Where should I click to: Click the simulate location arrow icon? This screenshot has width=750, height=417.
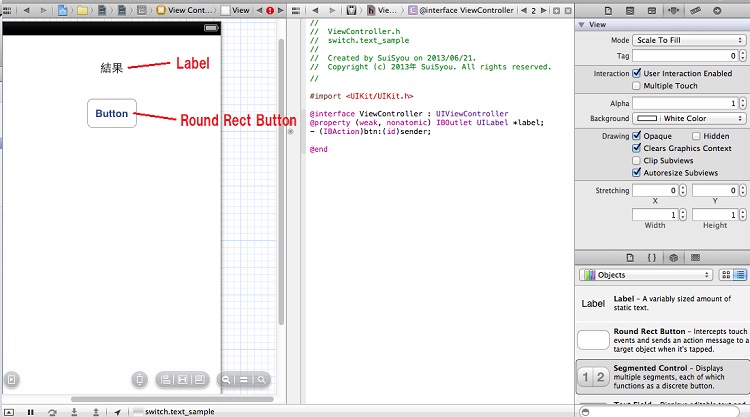coord(117,411)
